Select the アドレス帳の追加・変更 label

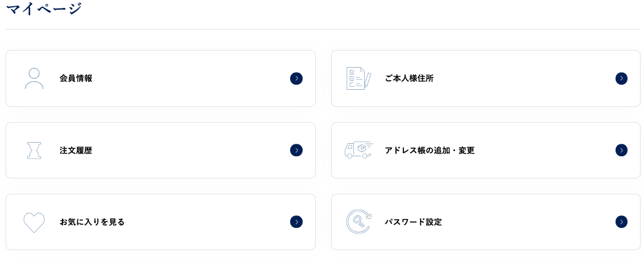430,151
